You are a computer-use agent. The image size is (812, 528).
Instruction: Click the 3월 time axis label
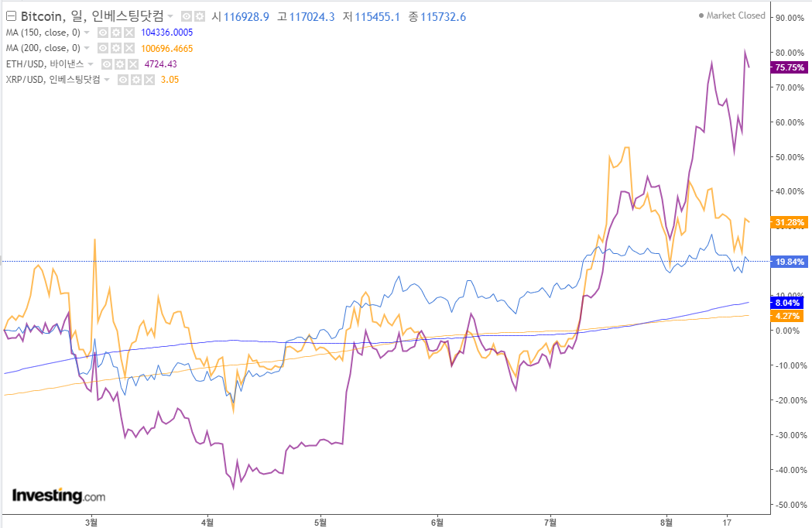tap(91, 522)
